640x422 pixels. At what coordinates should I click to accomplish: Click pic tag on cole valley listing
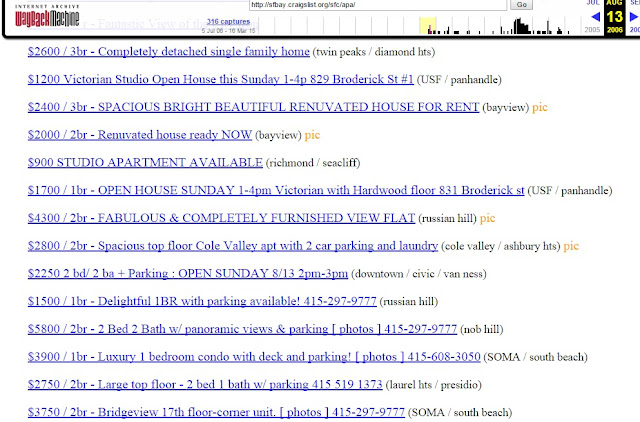571,246
